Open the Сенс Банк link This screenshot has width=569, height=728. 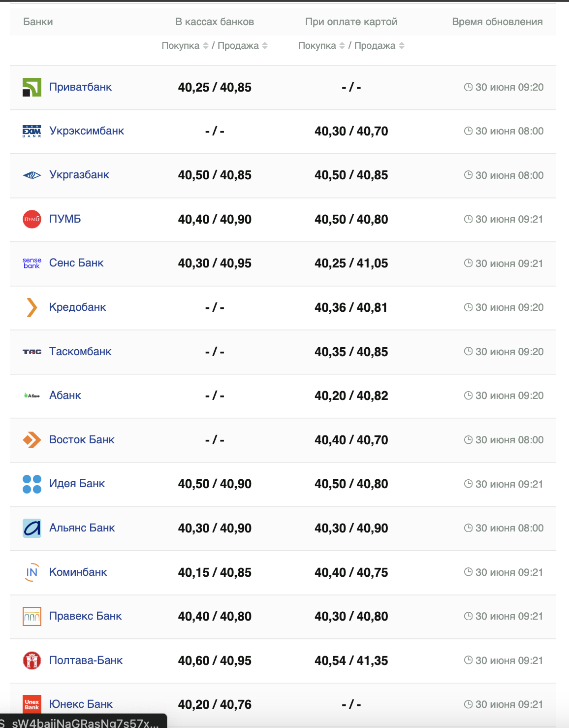(76, 263)
